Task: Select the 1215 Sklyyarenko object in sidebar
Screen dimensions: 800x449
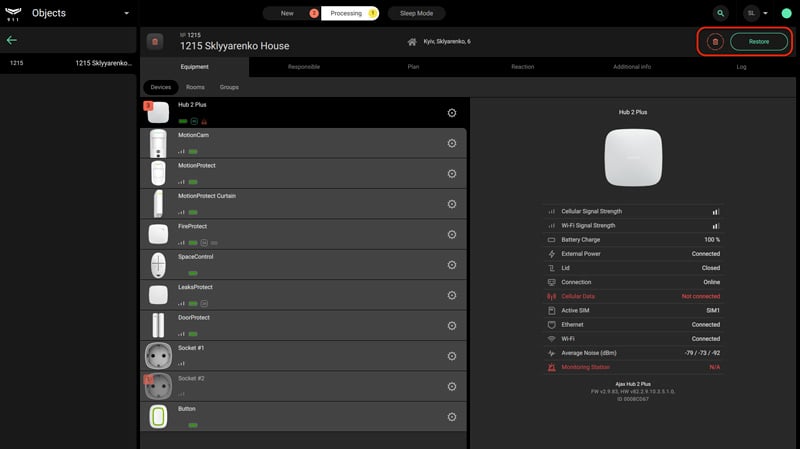Action: (68, 63)
